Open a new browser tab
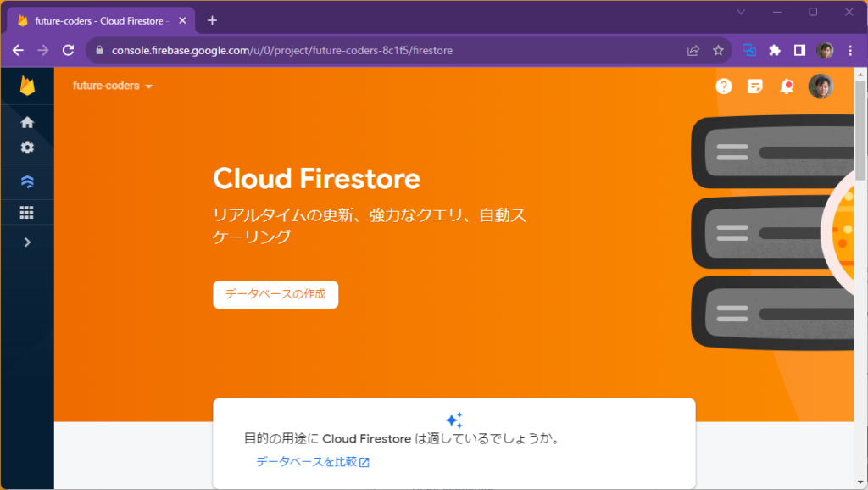Image resolution: width=868 pixels, height=490 pixels. pyautogui.click(x=212, y=20)
